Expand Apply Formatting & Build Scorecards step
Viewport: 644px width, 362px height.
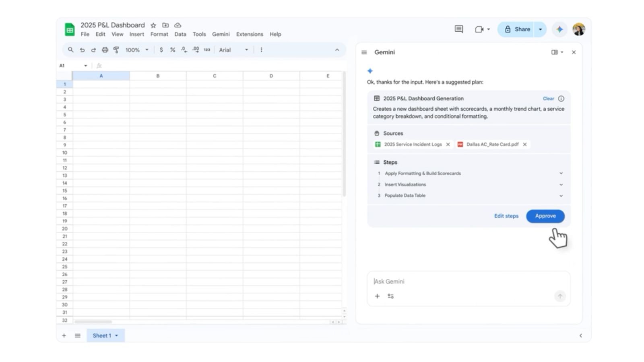561,173
